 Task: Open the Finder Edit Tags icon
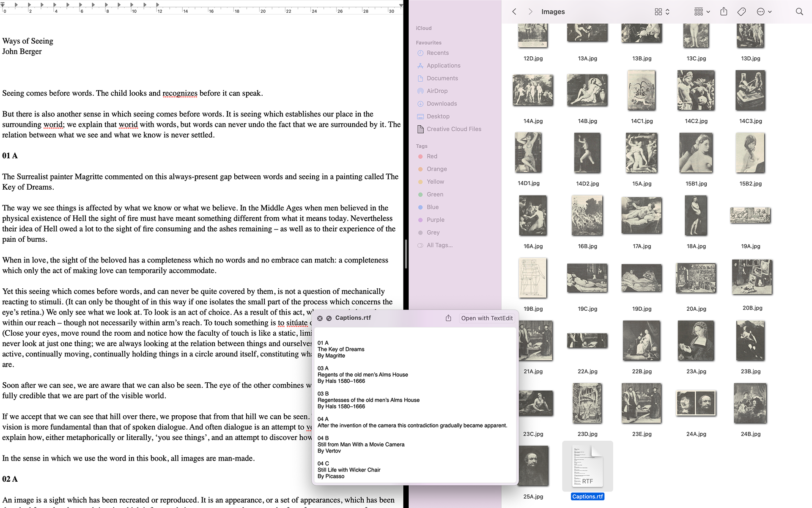click(741, 12)
